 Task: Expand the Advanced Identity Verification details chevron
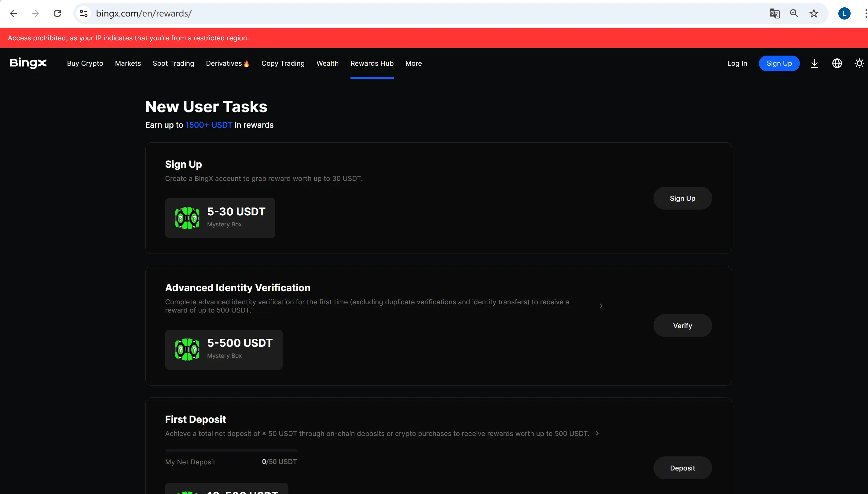(x=601, y=306)
